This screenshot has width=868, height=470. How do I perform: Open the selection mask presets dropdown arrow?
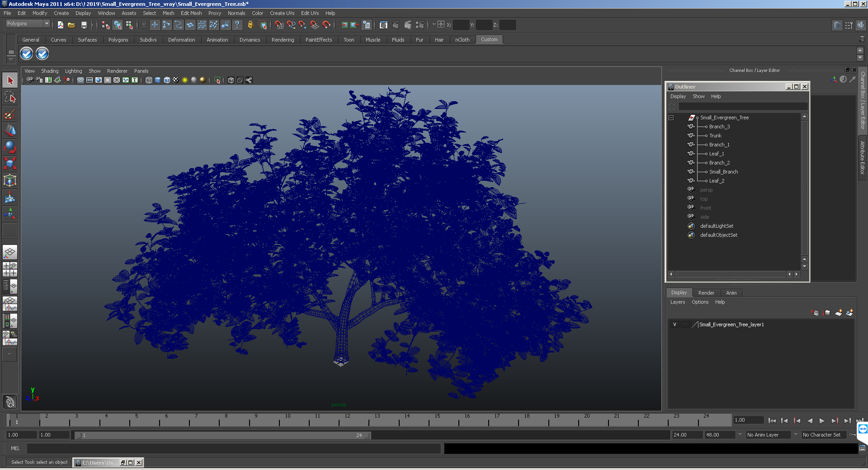click(144, 25)
